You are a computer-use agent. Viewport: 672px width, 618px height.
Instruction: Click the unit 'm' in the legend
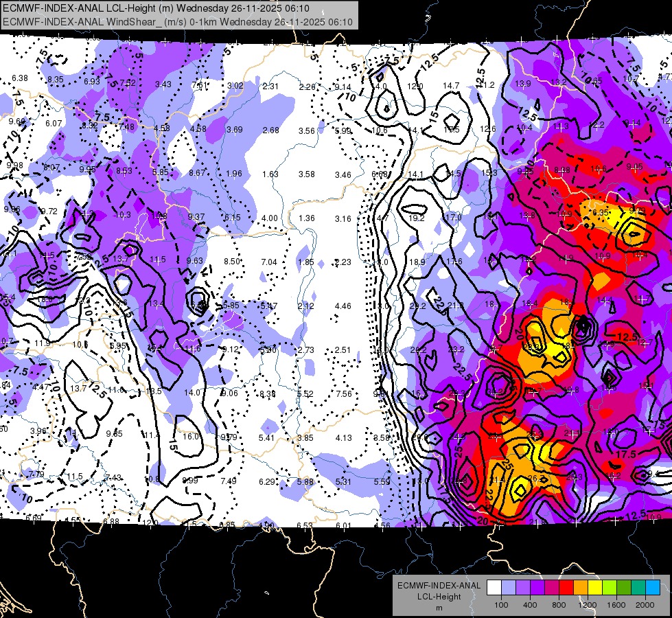(x=439, y=608)
